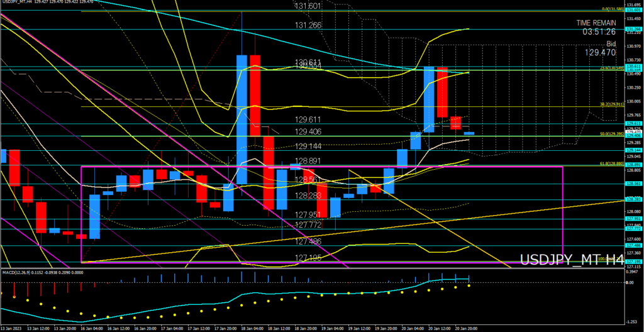Click the 127.951 level label inside chart
This screenshot has height=332, width=644.
[x=308, y=215]
